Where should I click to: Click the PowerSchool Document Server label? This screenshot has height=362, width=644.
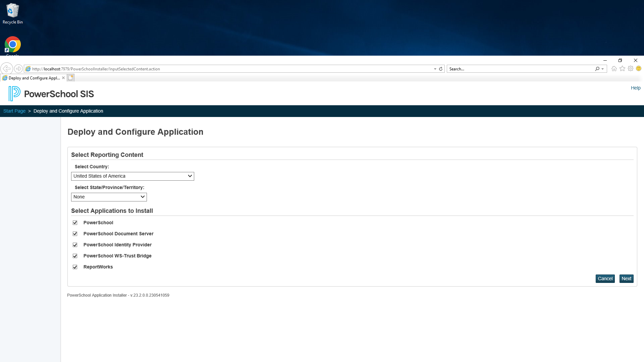(x=118, y=234)
